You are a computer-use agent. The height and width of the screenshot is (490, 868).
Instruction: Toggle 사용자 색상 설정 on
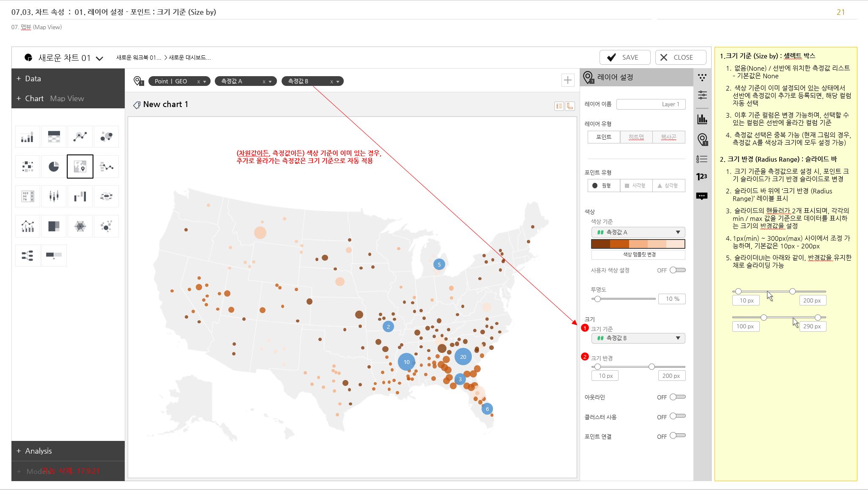[x=677, y=270]
